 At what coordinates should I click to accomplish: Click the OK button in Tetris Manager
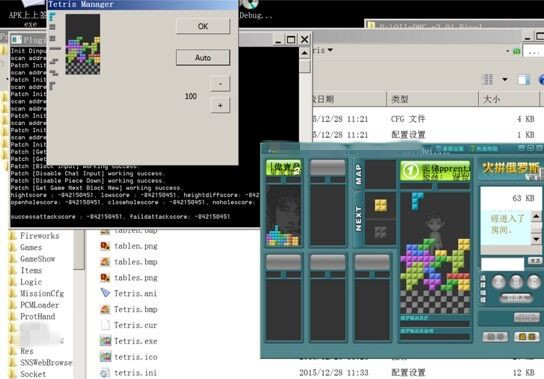[203, 26]
